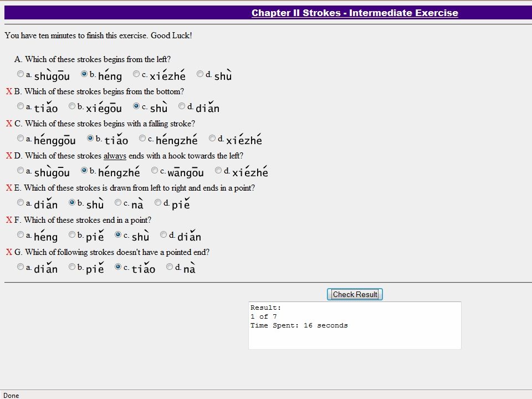Click question E text about left to right
Viewport: 532px width, 399px height.
[134, 188]
